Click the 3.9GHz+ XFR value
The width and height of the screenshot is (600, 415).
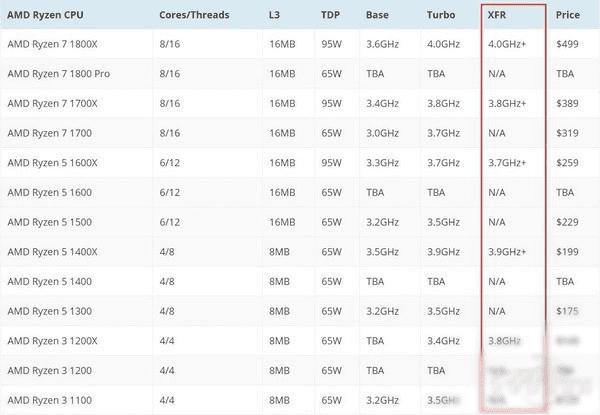(x=508, y=250)
